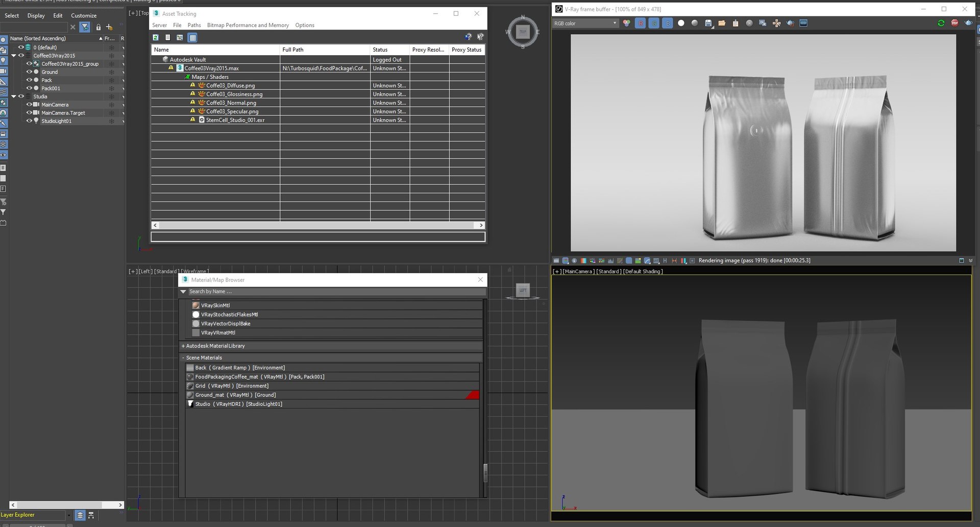Toggle visibility of MainCamera
The image size is (980, 527).
click(29, 105)
